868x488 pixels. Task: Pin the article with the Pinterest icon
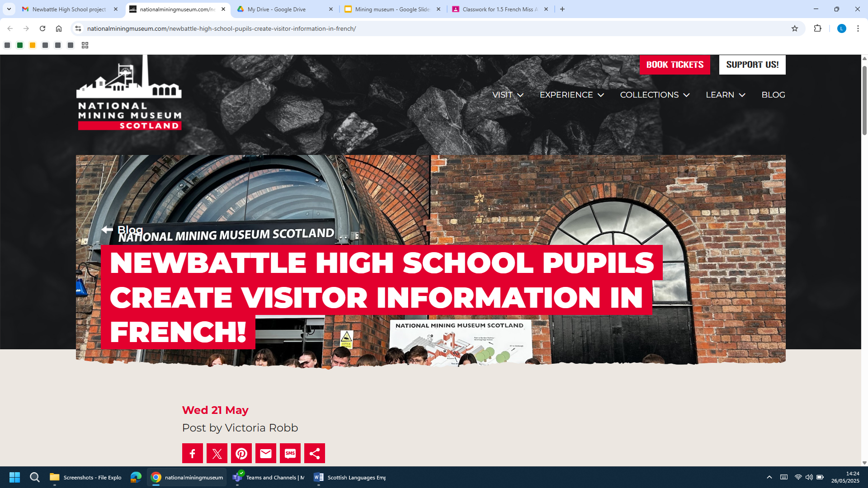click(241, 453)
